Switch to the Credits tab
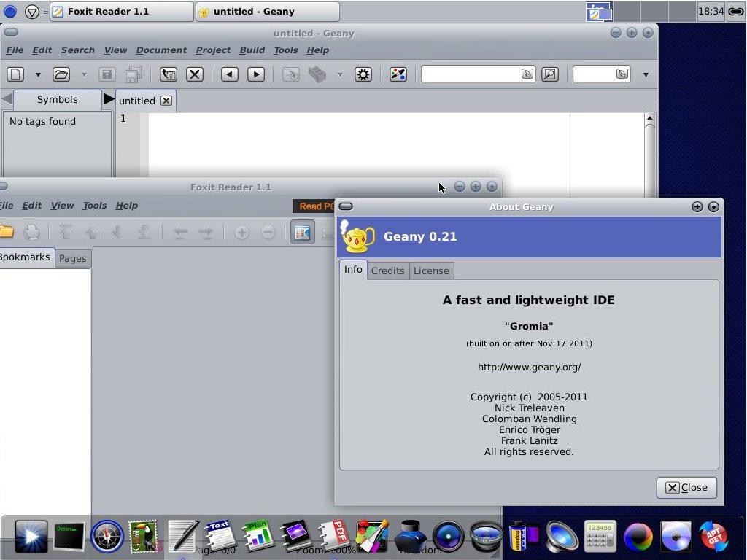The width and height of the screenshot is (747, 560). 388,271
